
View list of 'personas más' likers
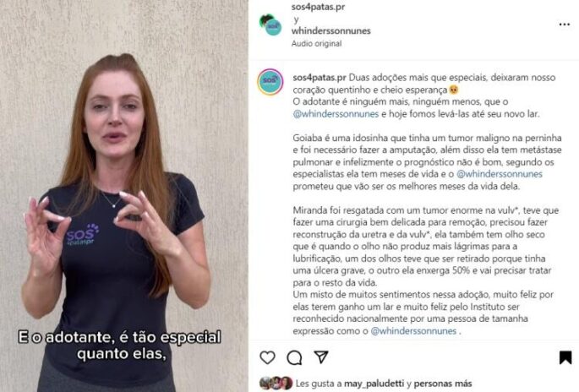[x=443, y=384]
